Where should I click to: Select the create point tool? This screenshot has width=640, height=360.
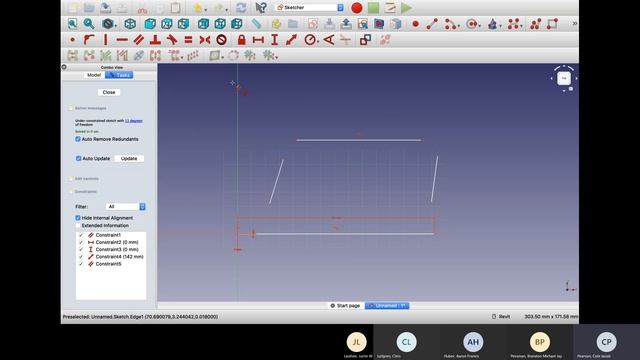pos(415,24)
